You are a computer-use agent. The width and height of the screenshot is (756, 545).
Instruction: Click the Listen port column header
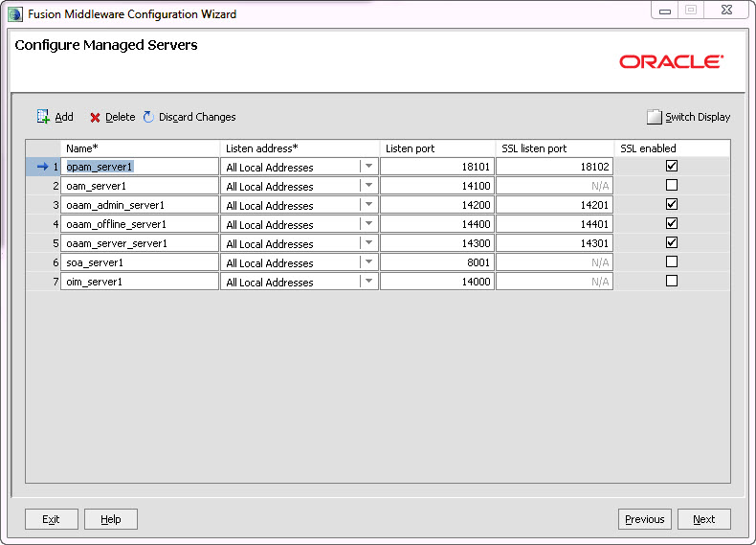[437, 148]
